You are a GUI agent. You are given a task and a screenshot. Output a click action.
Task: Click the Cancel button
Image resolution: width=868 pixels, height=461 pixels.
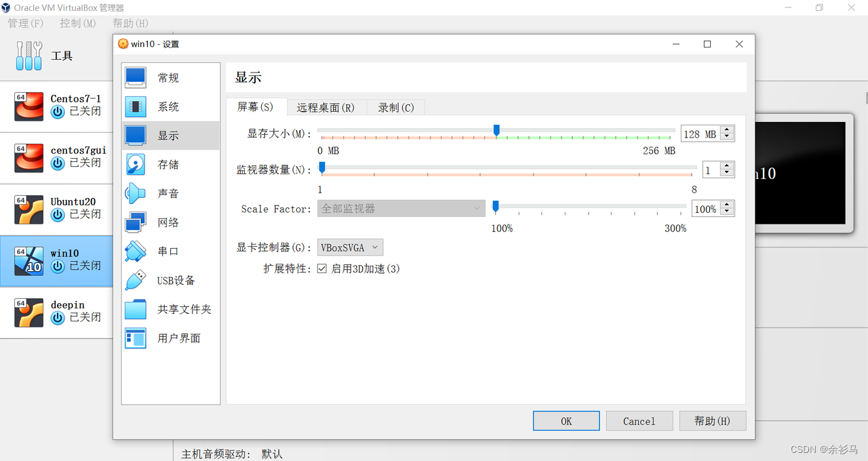point(639,421)
